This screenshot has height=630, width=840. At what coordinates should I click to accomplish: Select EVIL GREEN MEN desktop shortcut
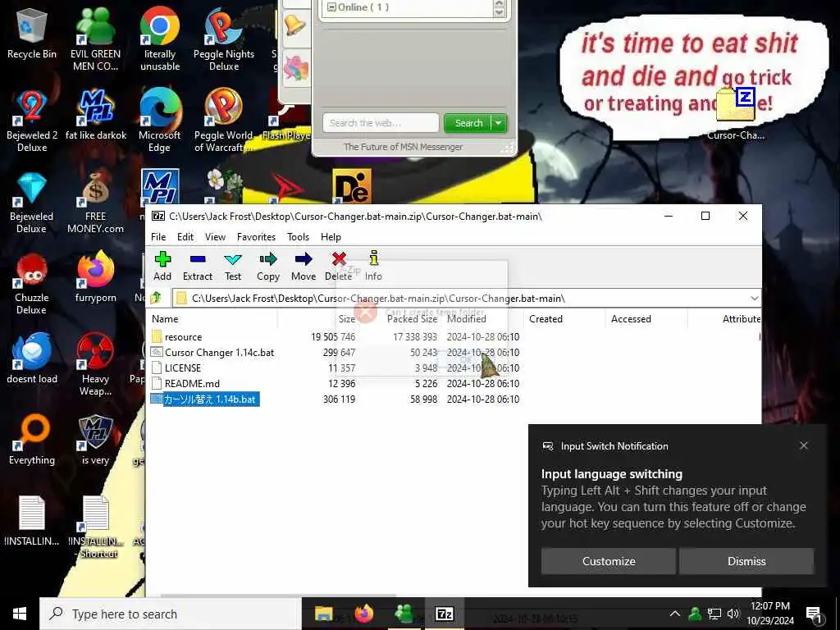coord(95,39)
